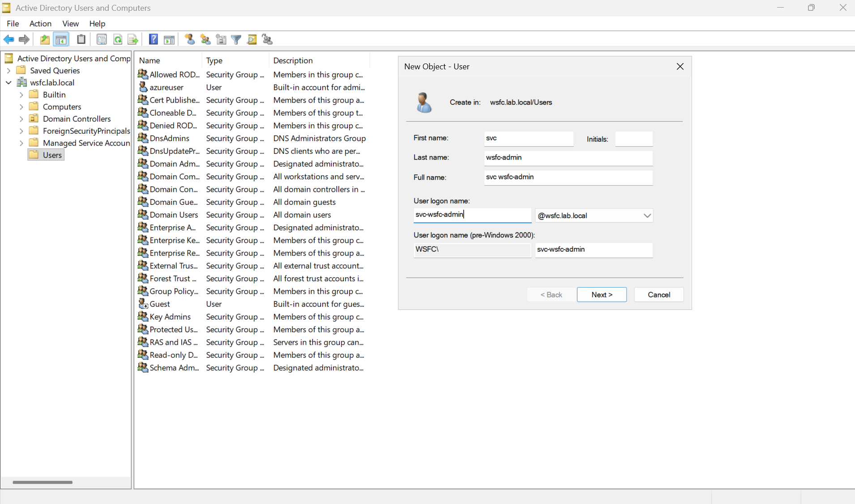Image resolution: width=855 pixels, height=504 pixels.
Task: Toggle the Show/Hide Action Pane icon
Action: [169, 39]
